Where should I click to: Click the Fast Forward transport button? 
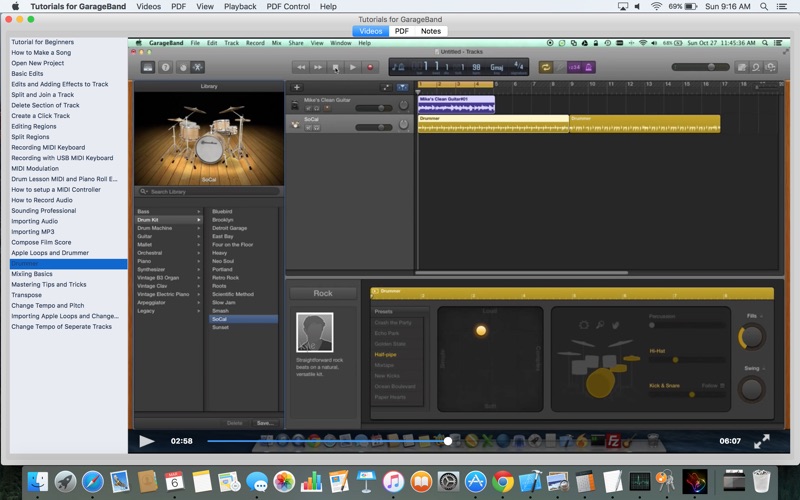(318, 67)
